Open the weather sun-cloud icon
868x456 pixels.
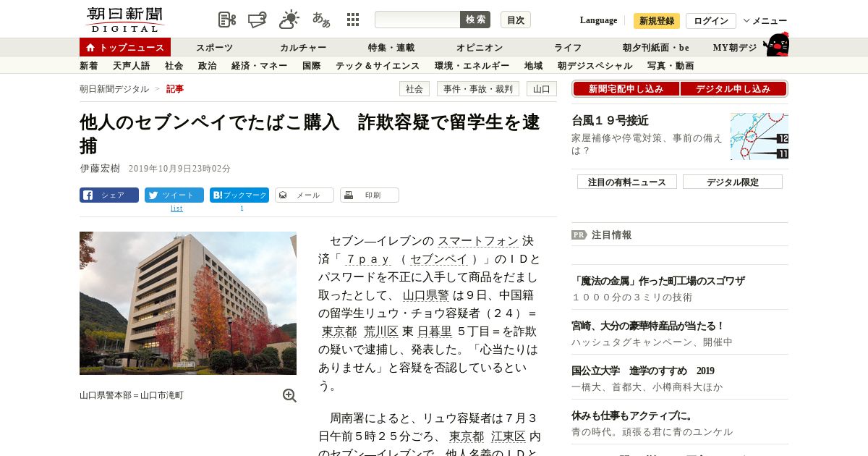289,20
